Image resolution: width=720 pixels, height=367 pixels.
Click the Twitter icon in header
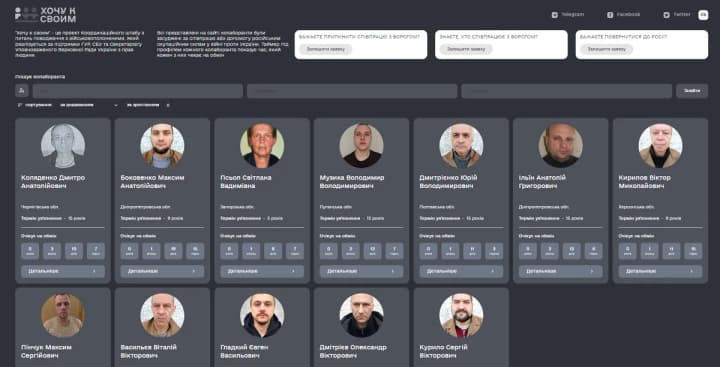click(666, 15)
